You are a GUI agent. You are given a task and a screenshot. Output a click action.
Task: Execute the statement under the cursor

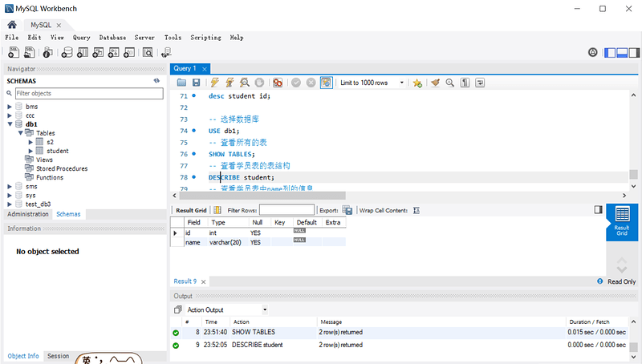click(230, 83)
